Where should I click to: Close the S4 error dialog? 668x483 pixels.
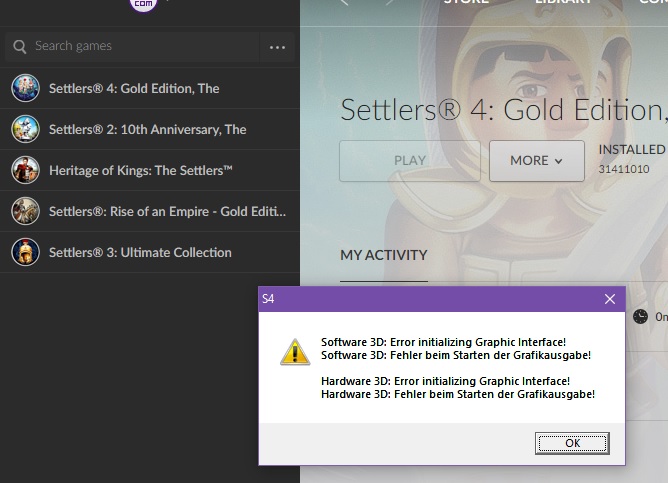pyautogui.click(x=610, y=299)
